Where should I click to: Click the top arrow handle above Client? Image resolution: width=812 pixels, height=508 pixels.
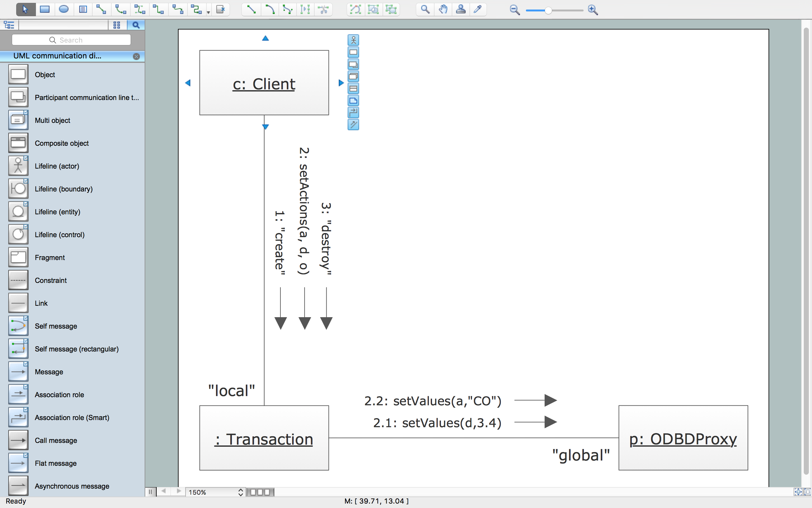(x=265, y=38)
